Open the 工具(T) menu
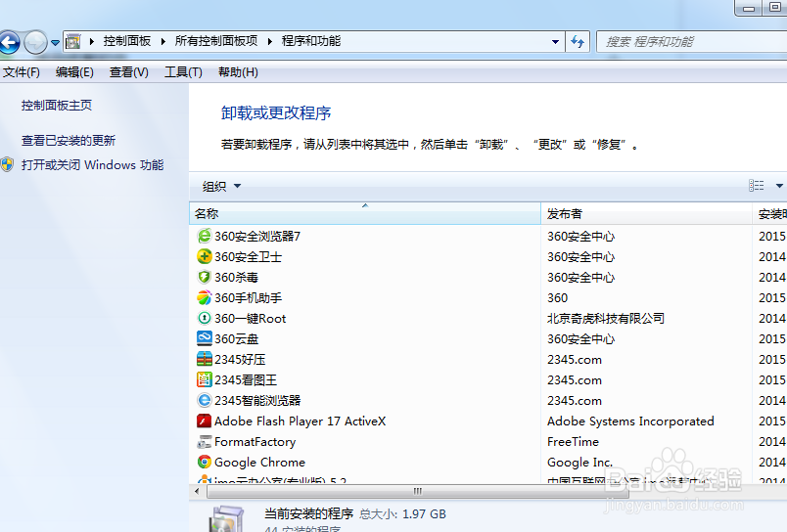 tap(183, 72)
